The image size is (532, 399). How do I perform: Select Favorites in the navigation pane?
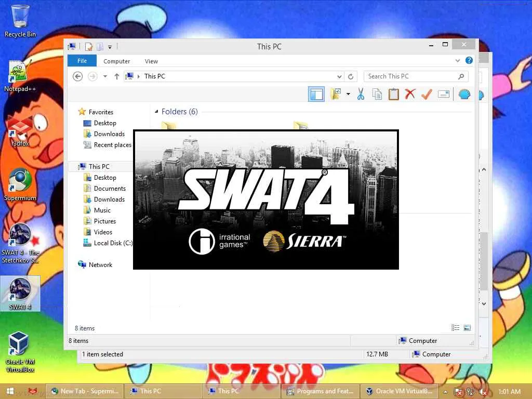tap(101, 112)
